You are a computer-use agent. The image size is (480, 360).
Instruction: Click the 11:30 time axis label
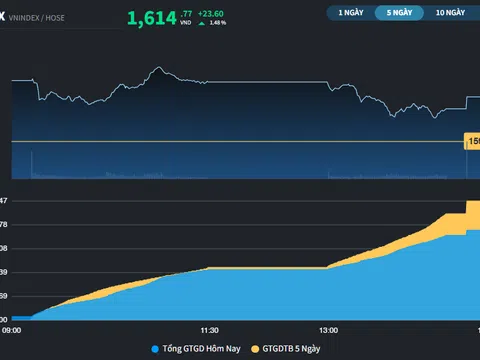tap(210, 330)
